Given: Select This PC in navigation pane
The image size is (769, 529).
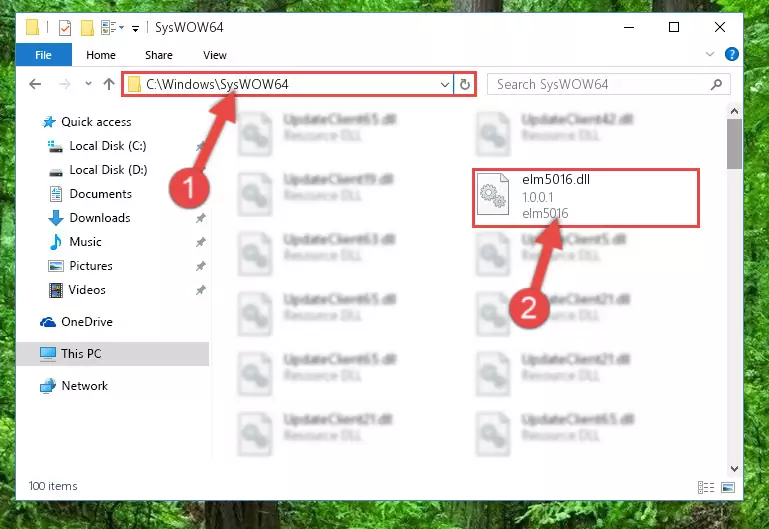Looking at the screenshot, I should pyautogui.click(x=112, y=353).
